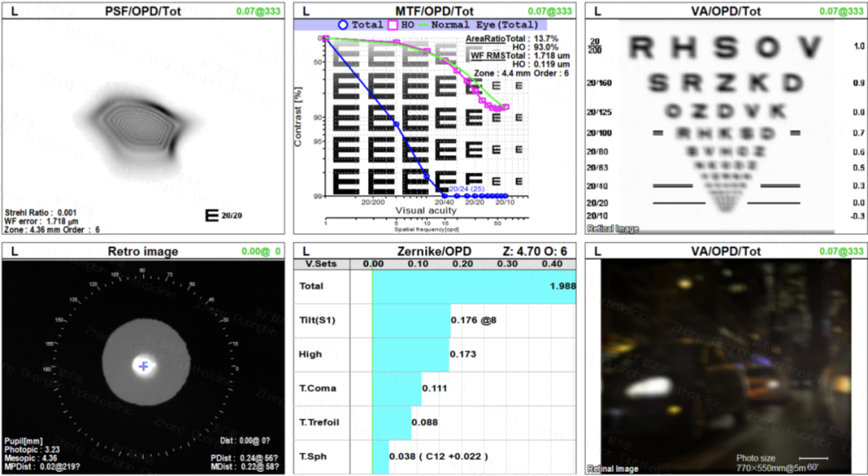The height and width of the screenshot is (476, 868).
Task: Click the HO : 93.0% area ratio value
Action: point(536,47)
